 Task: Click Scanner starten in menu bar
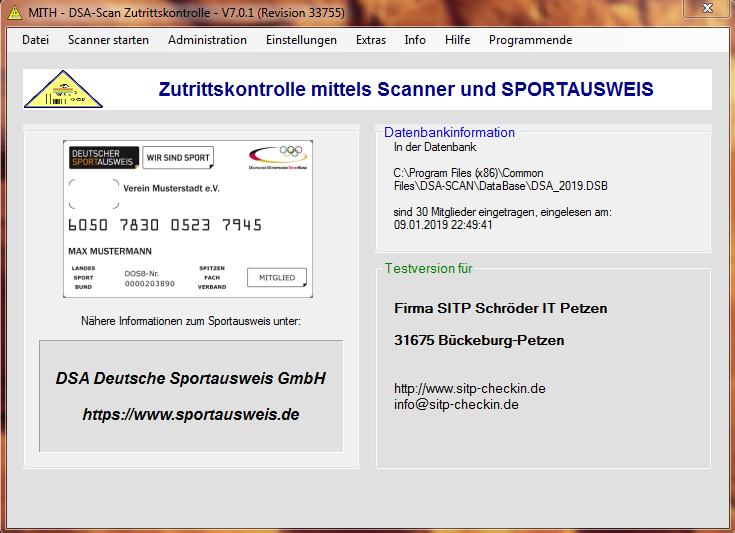coord(108,40)
